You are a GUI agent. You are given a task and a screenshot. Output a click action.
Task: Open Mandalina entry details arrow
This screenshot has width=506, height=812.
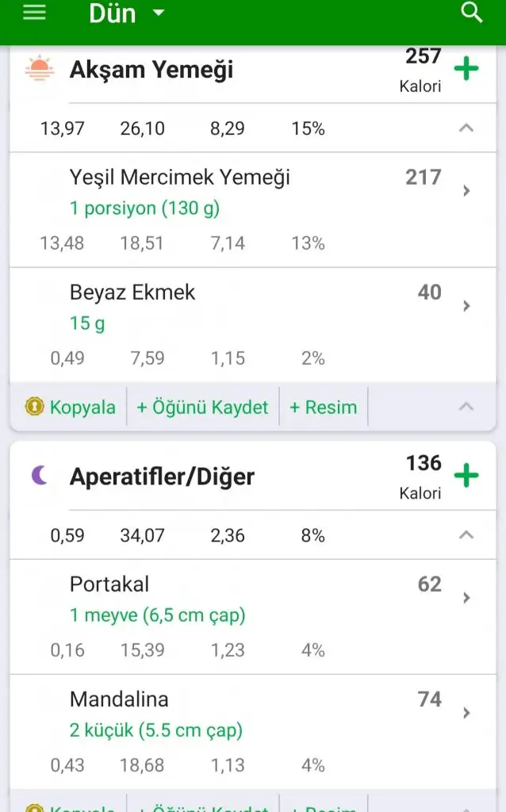pos(466,713)
